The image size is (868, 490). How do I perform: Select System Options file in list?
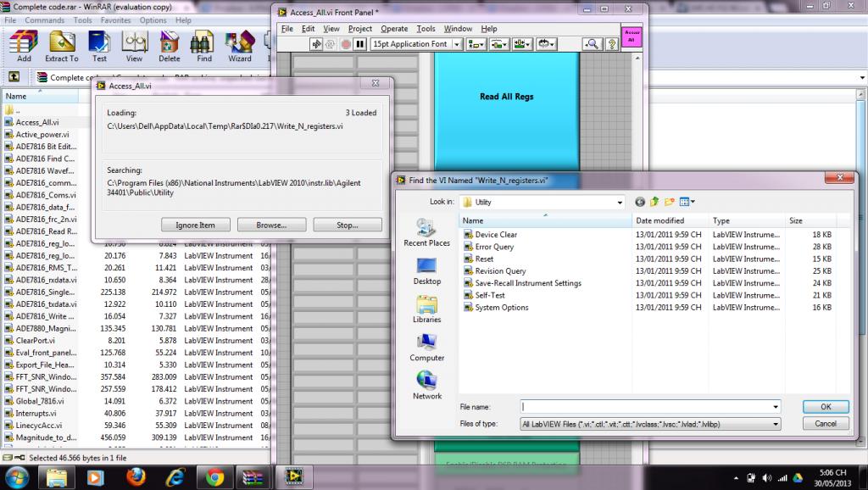[501, 307]
